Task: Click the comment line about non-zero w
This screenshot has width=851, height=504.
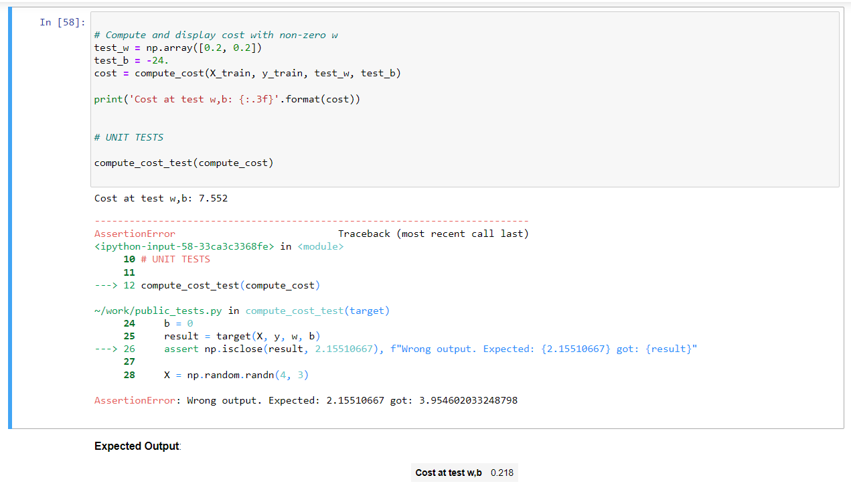Action: [x=216, y=35]
